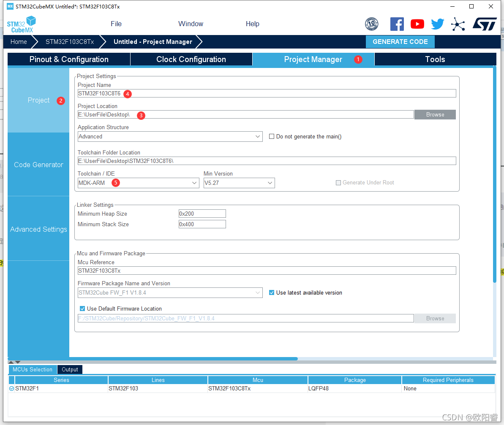
Task: Switch to the Output tab
Action: coord(70,369)
